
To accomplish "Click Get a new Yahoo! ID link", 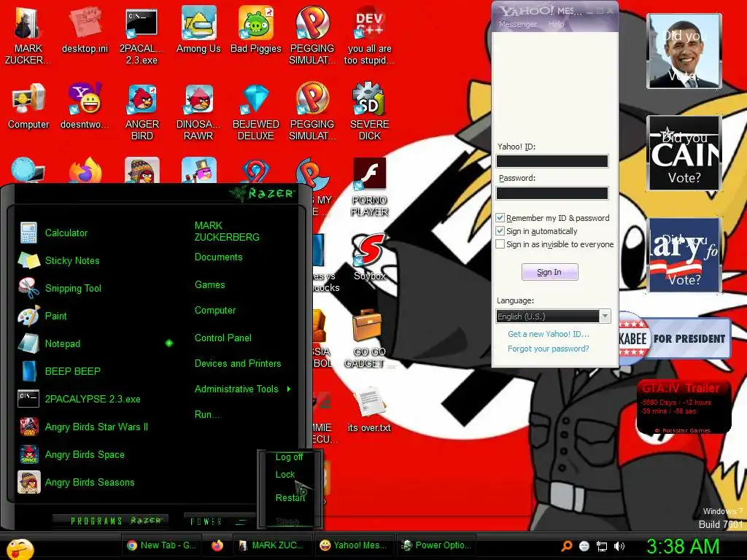I will (549, 334).
